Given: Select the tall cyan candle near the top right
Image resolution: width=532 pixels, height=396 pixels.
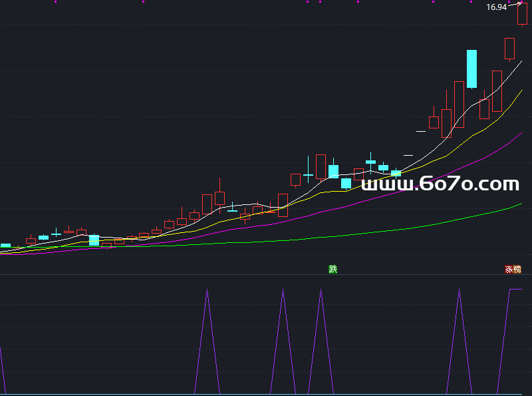Looking at the screenshot, I should pyautogui.click(x=471, y=69).
